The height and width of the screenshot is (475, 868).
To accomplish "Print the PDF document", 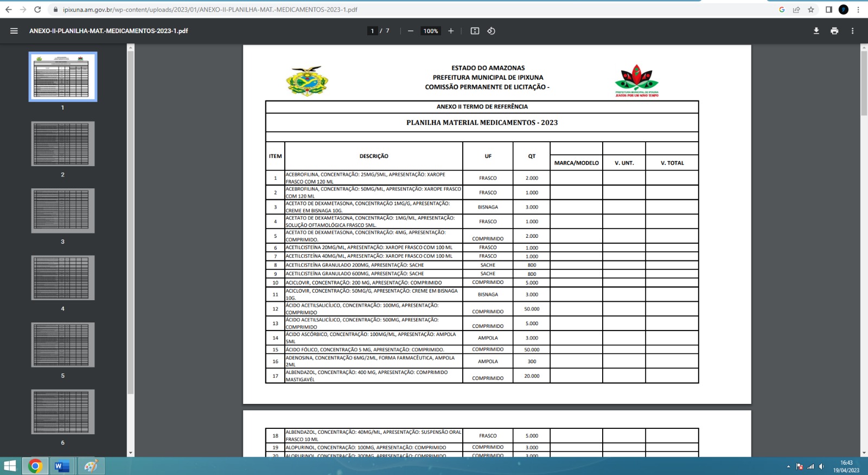I will click(x=834, y=31).
